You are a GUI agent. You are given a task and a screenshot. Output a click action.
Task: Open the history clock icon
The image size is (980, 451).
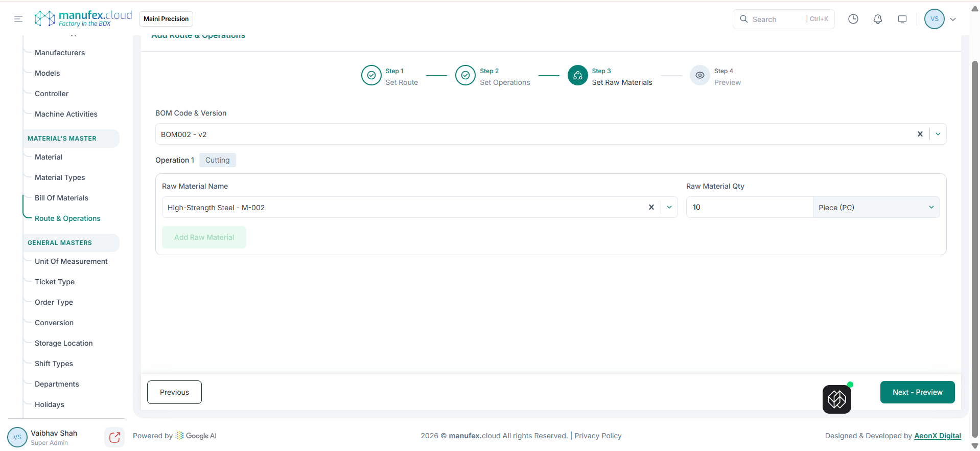click(x=853, y=19)
